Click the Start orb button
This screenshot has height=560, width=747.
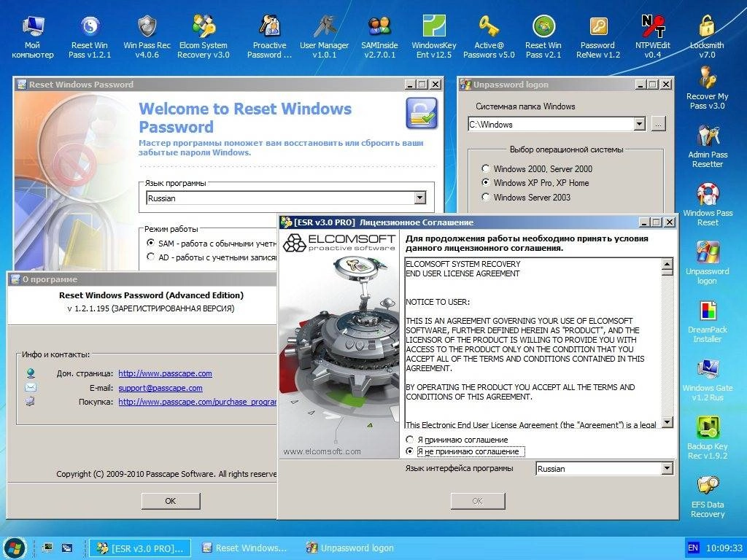pos(15,548)
